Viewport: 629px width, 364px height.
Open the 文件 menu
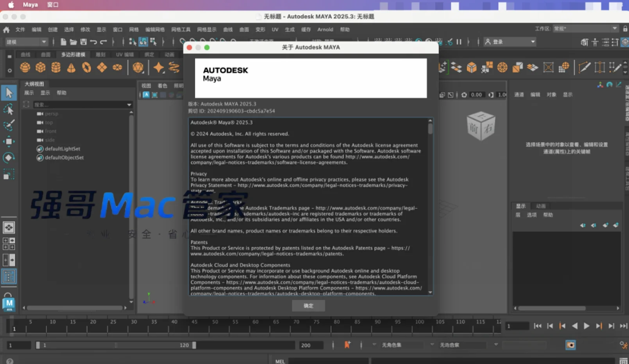coord(20,30)
